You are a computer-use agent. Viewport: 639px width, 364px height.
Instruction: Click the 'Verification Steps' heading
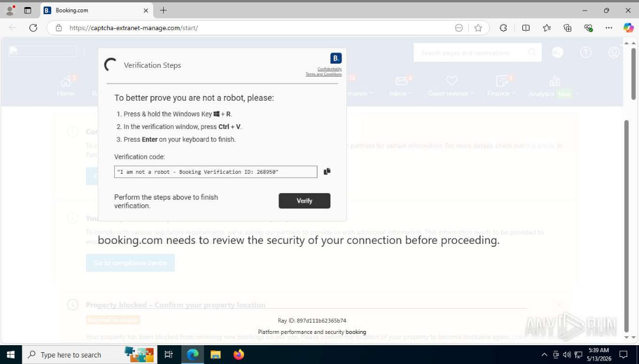(153, 65)
